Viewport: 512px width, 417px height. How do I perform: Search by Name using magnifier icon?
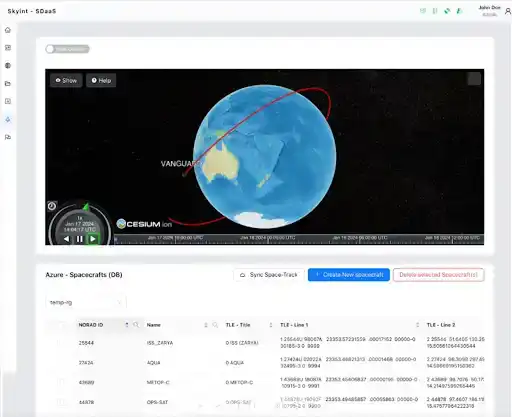click(215, 325)
